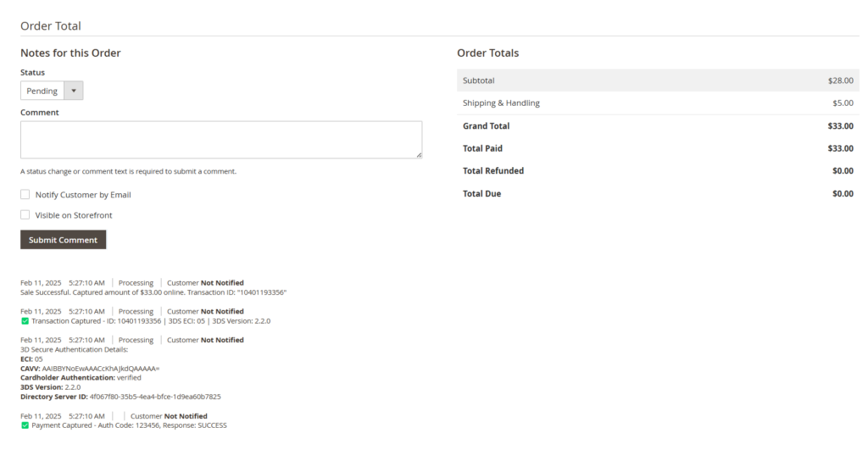This screenshot has height=472, width=868.
Task: Click the Order Totals heading
Action: 487,53
